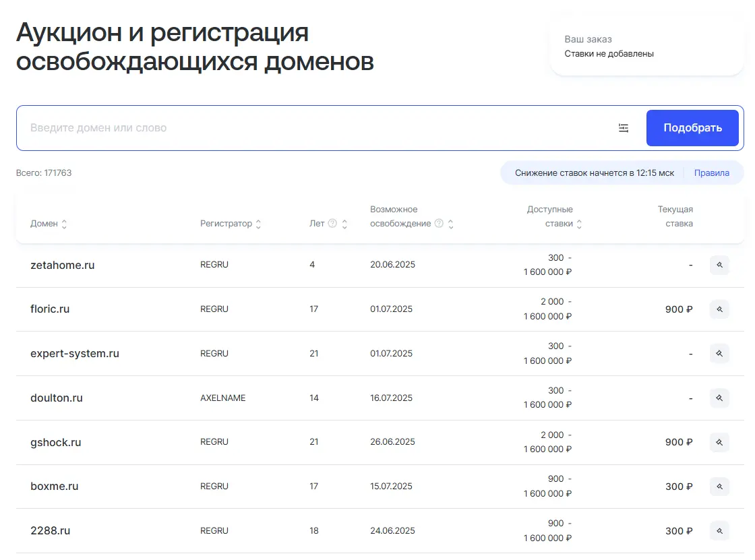Select the gavel icon next to doulton.ru

pyautogui.click(x=719, y=398)
